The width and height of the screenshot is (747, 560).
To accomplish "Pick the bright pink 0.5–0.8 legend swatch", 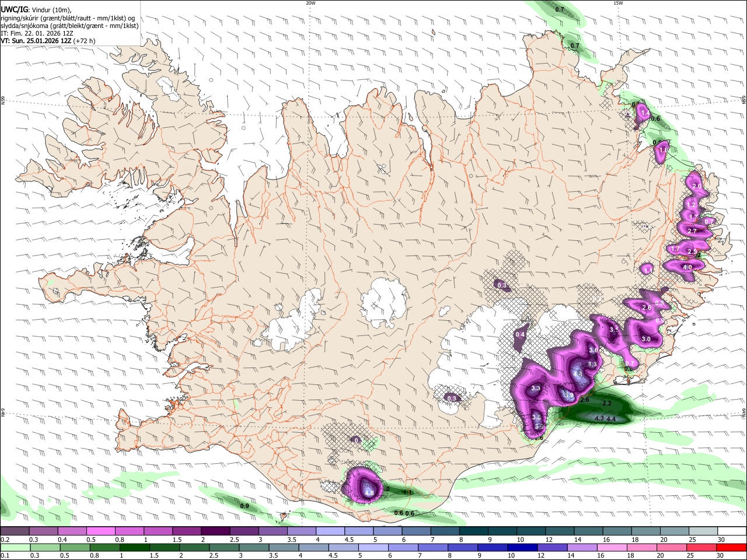I will click(100, 531).
